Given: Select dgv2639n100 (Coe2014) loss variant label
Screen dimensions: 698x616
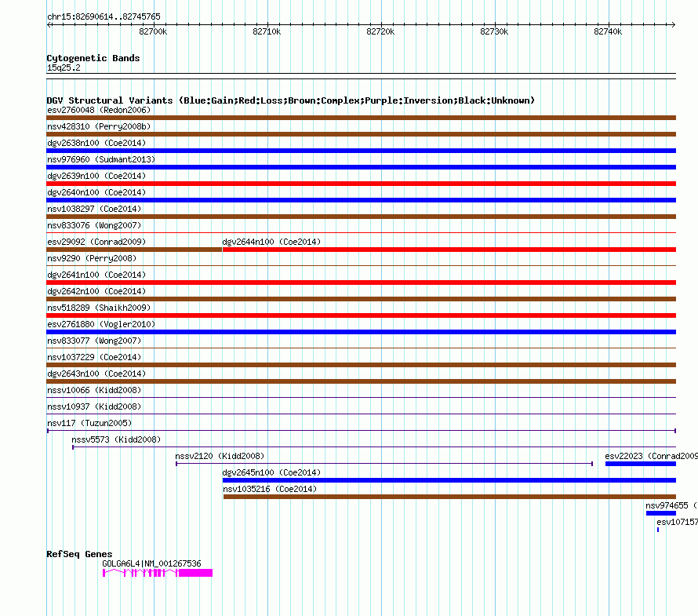Looking at the screenshot, I should 96,176.
